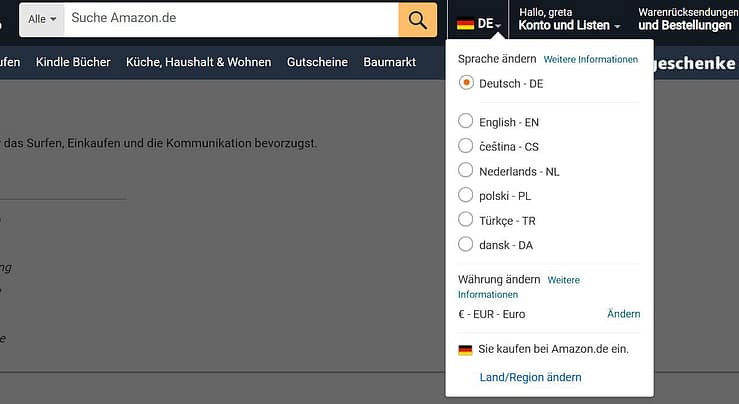Click Ändern link for currency
Image resolution: width=739 pixels, height=404 pixels.
click(x=623, y=314)
